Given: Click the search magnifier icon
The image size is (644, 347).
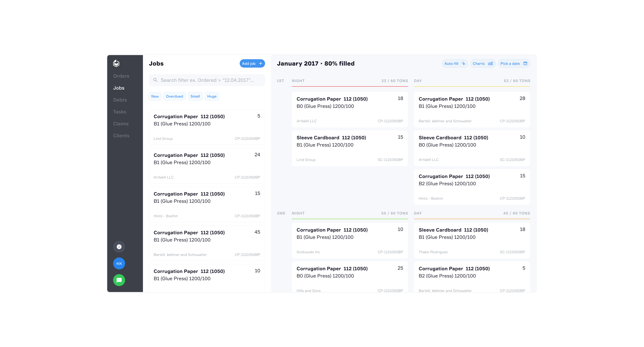Looking at the screenshot, I should 155,80.
